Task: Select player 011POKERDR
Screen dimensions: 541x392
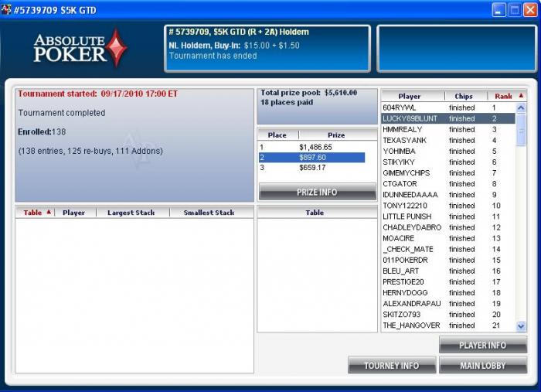Action: tap(448, 261)
